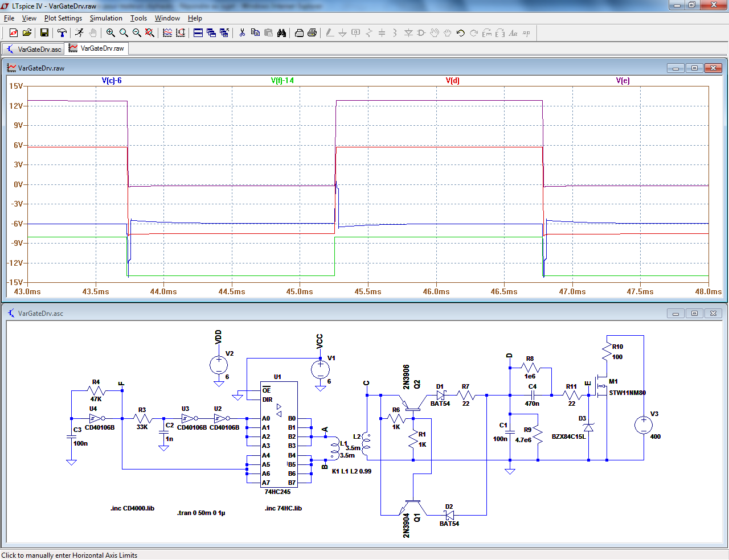Click the V(e) trace label
The image size is (729, 560).
pyautogui.click(x=622, y=81)
